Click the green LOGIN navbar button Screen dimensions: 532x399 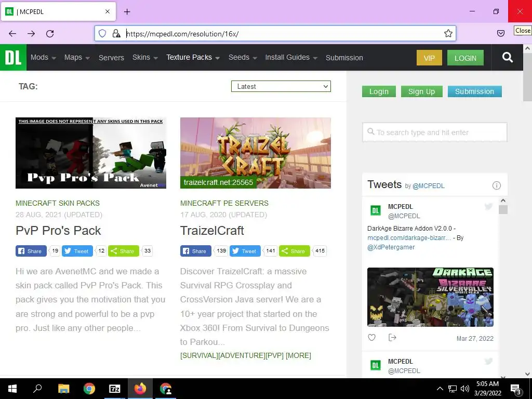click(x=465, y=58)
